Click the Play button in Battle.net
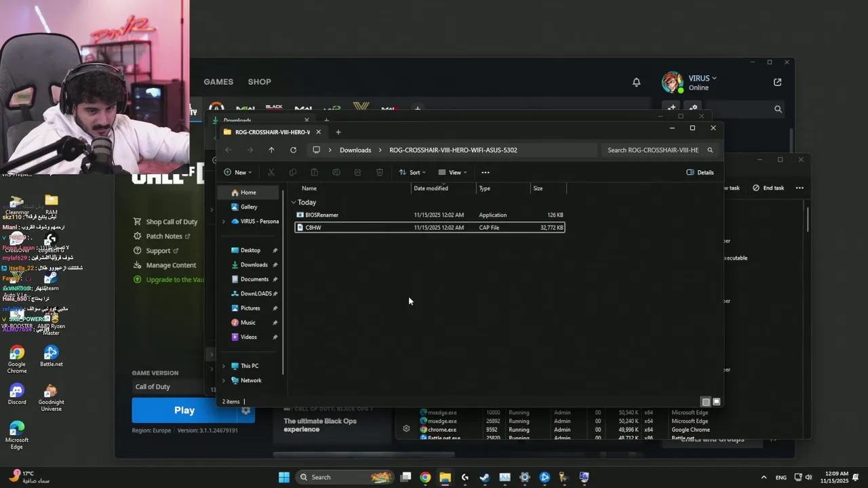Viewport: 868px width, 488px height. 184,410
